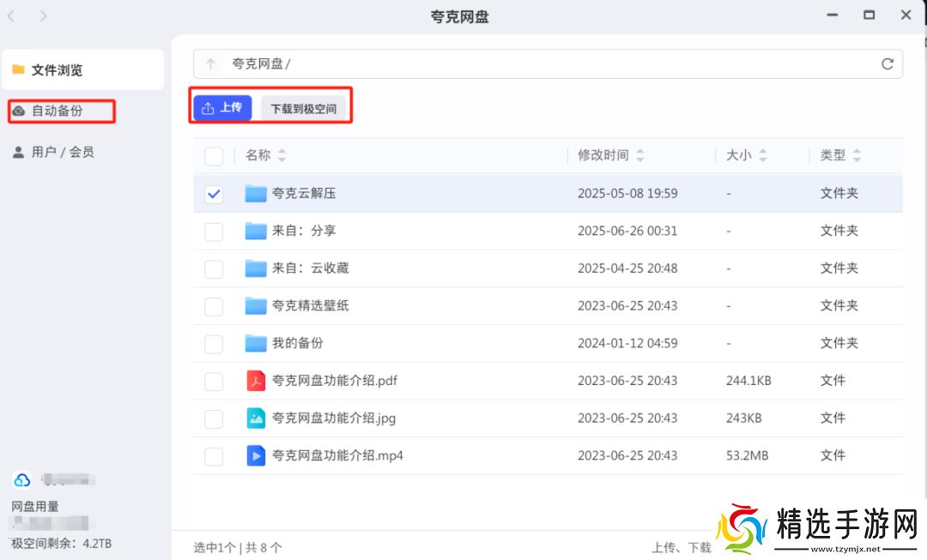Sort by 修改时间 column arrows
The width and height of the screenshot is (927, 560).
640,156
